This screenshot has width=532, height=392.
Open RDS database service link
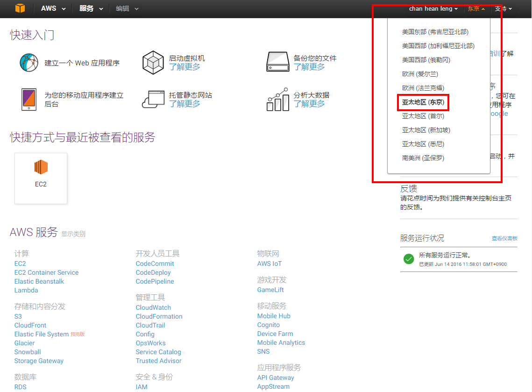21,387
